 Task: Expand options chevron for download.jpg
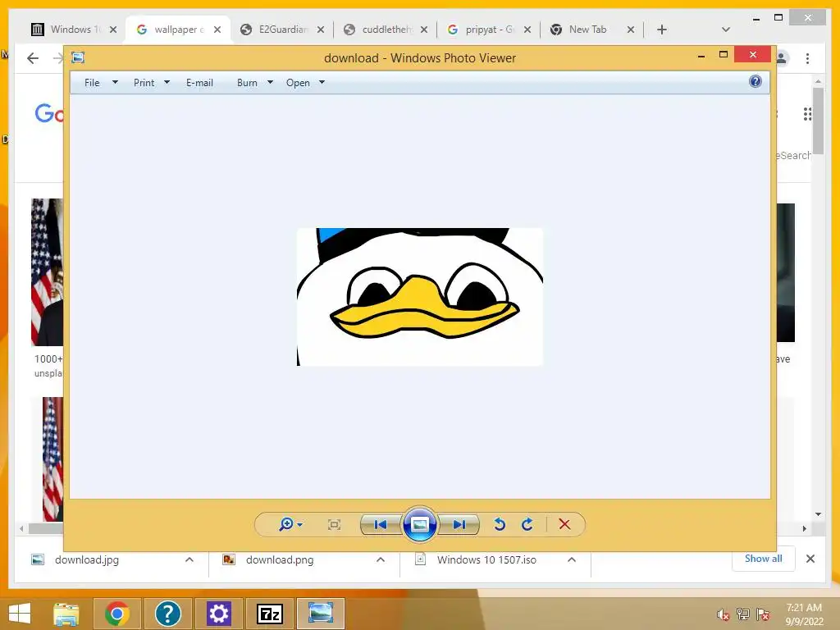pyautogui.click(x=189, y=559)
